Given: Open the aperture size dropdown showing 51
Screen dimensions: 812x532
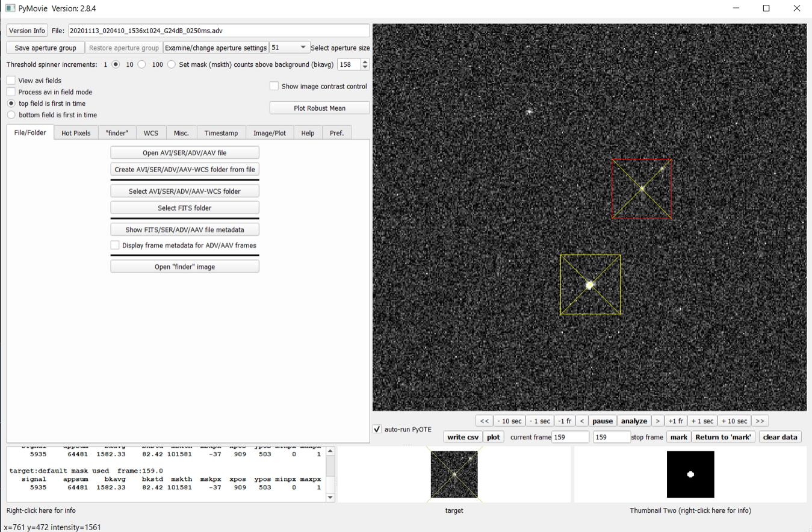Looking at the screenshot, I should coord(290,48).
